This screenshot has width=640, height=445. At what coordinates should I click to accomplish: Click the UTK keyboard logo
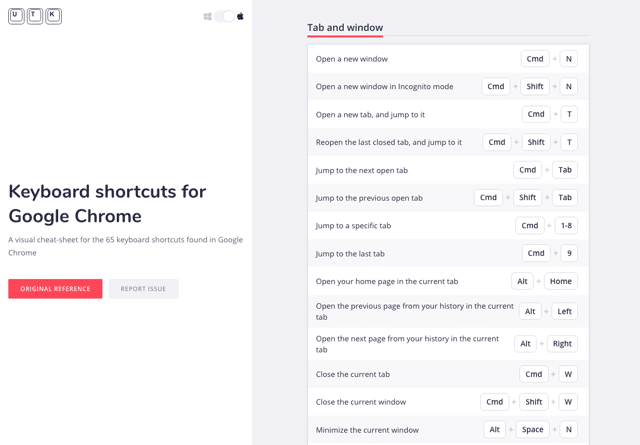click(x=35, y=16)
